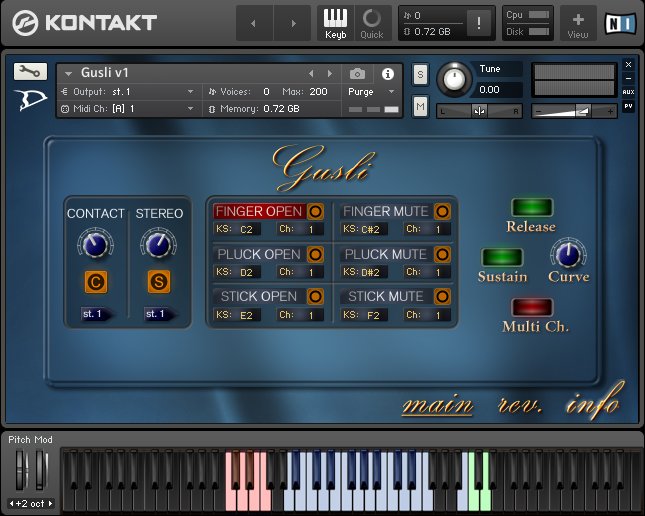Click the Curve knob
Viewport: 645px width, 516px height.
pos(568,254)
